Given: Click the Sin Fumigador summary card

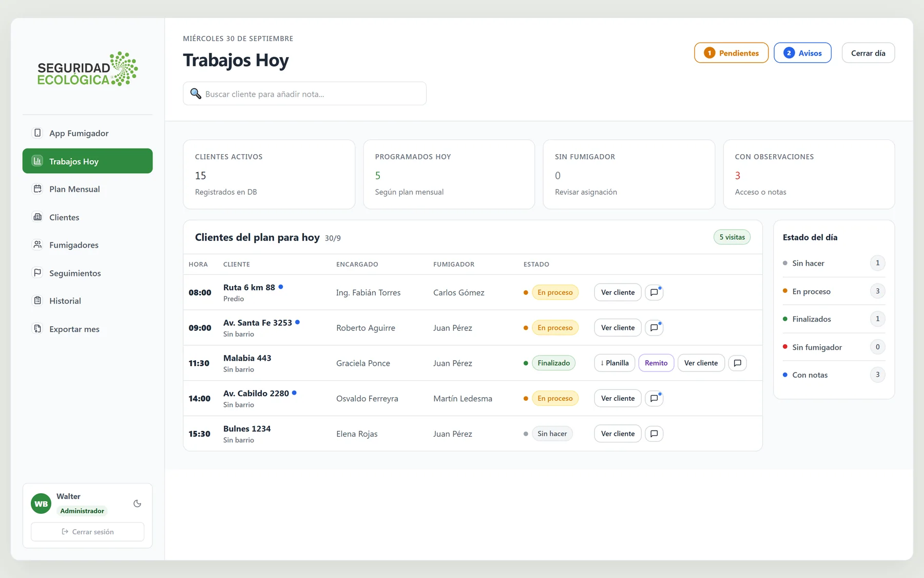Looking at the screenshot, I should [629, 174].
